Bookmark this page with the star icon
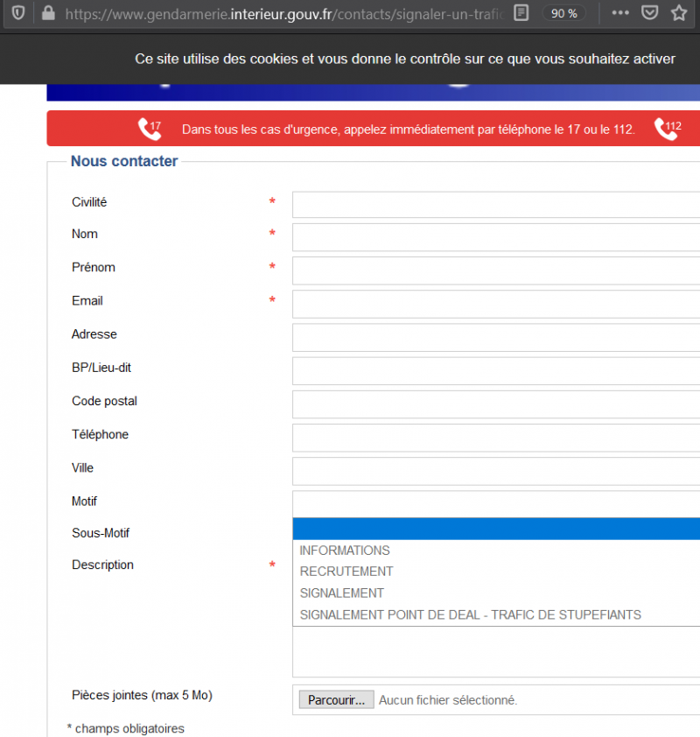The width and height of the screenshot is (700, 737). click(678, 13)
